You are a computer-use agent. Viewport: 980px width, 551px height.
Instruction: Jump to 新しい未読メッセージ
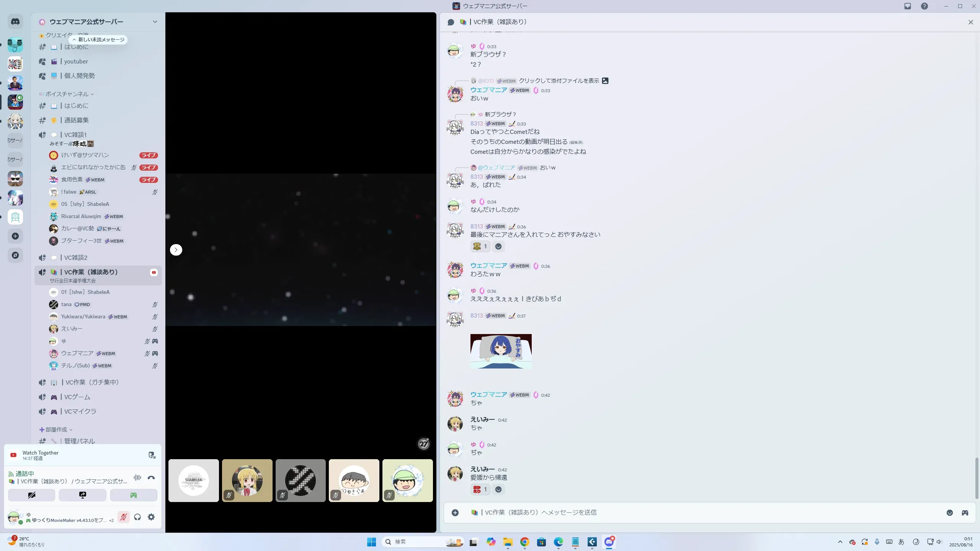[x=98, y=40]
